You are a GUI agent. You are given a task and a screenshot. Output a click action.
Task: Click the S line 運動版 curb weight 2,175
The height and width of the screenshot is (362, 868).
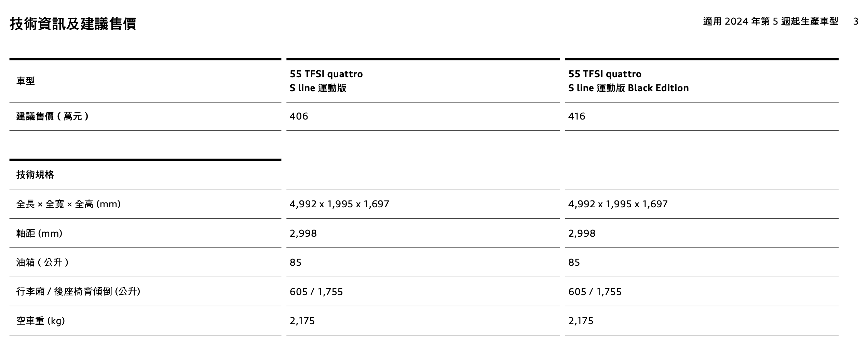tap(302, 321)
